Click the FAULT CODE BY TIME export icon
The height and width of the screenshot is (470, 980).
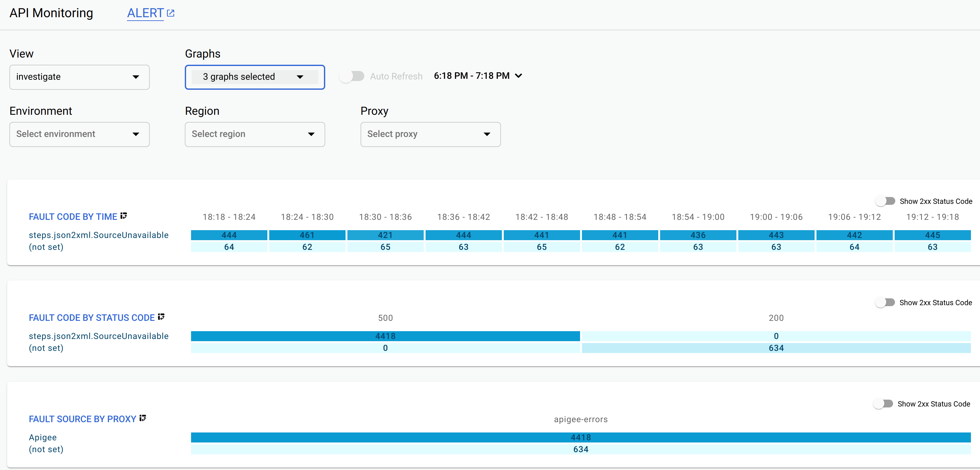tap(124, 216)
